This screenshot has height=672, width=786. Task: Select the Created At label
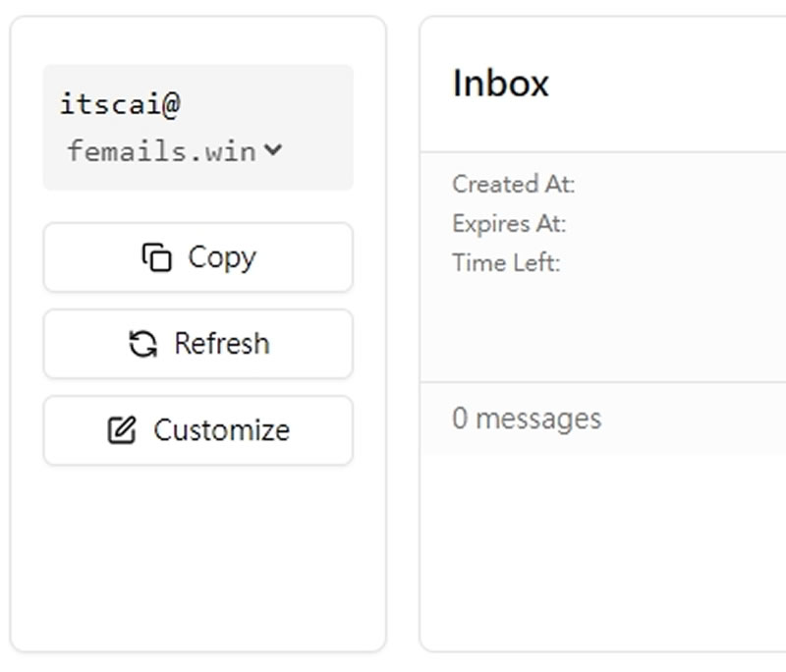pyautogui.click(x=513, y=184)
